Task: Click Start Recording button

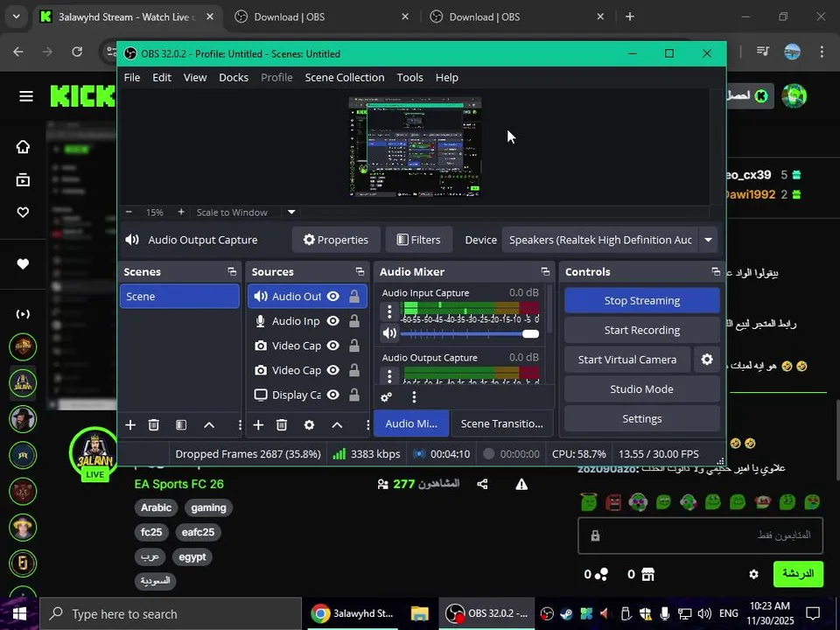Action: [641, 330]
